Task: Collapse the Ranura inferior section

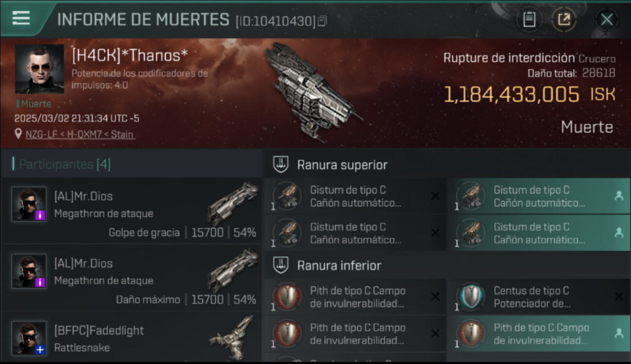Action: [447, 265]
